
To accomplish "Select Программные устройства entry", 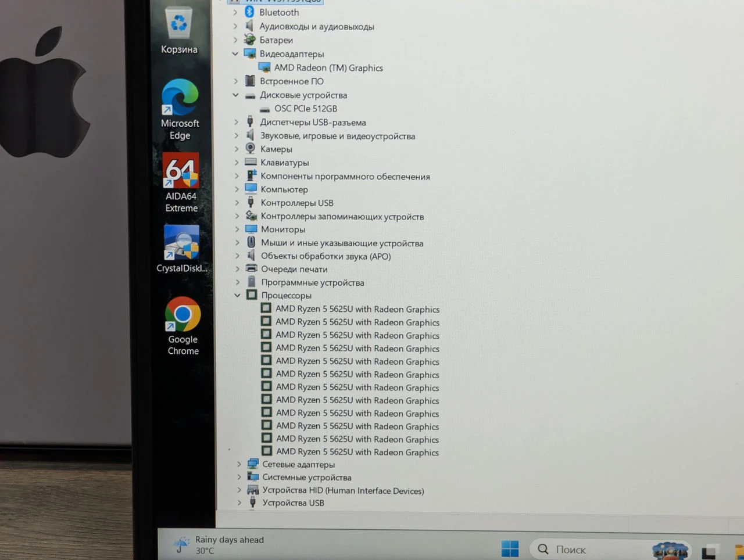I will 313,282.
